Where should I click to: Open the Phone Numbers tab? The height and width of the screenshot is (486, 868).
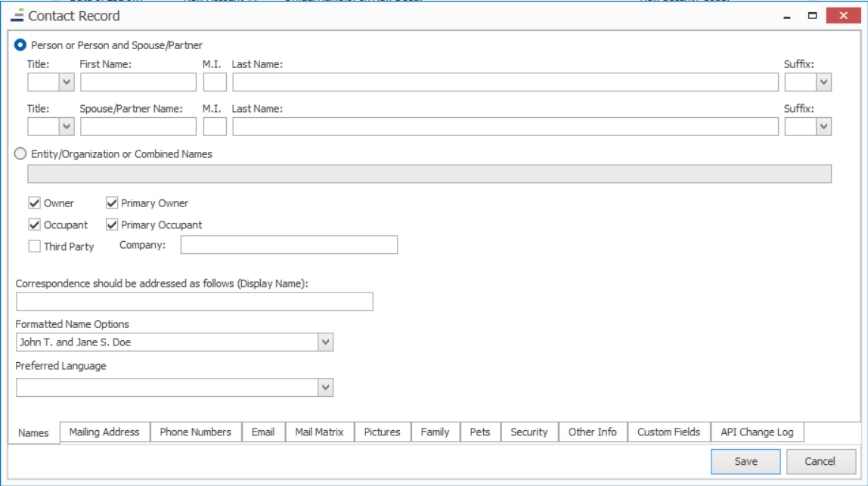tap(195, 432)
